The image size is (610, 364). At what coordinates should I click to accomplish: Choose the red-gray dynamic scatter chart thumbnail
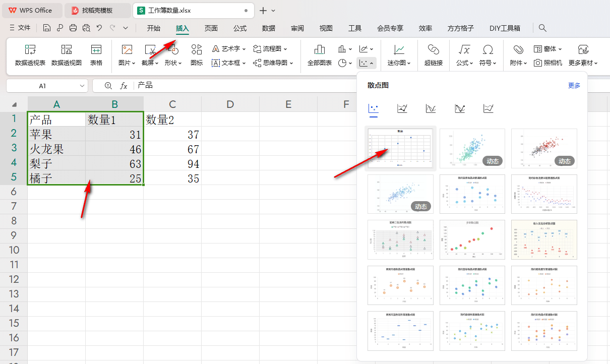[x=544, y=148]
